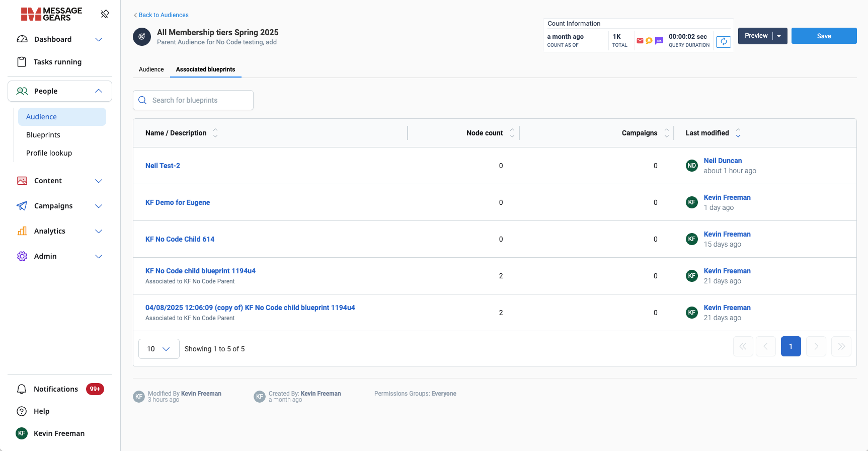Select page 1 in pagination

(791, 346)
